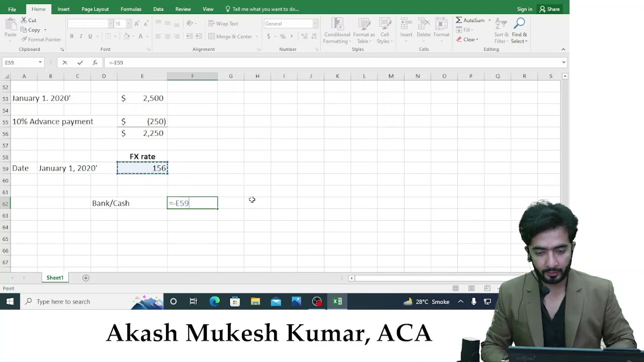Click the Share button
Screen dimensions: 644x362
point(549,9)
